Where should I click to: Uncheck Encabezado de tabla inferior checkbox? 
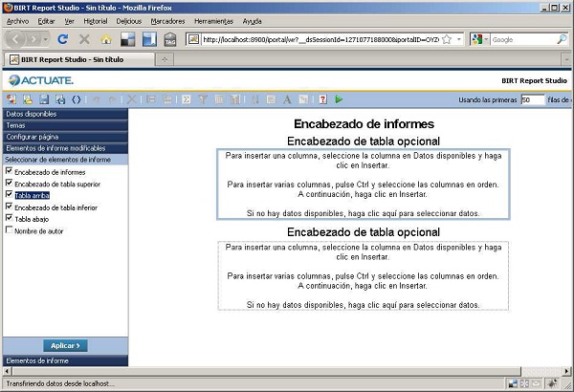click(x=10, y=207)
